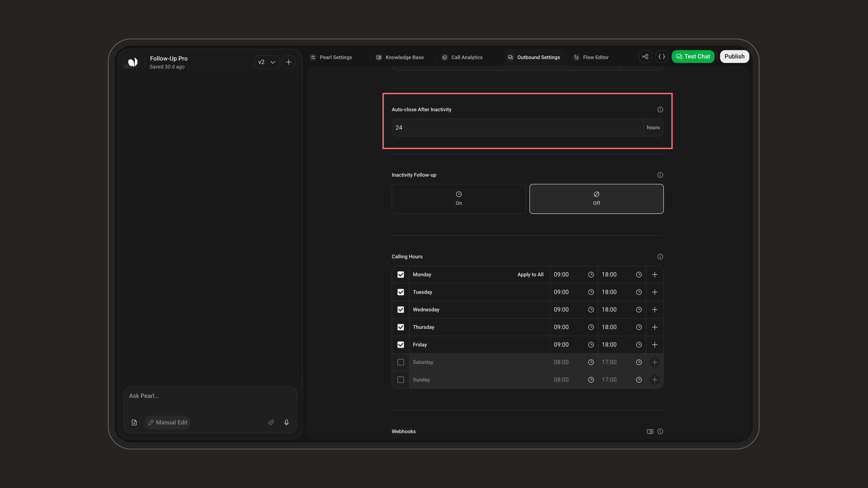Viewport: 868px width, 488px height.
Task: Uncheck the Wednesday checkbox
Action: 401,310
